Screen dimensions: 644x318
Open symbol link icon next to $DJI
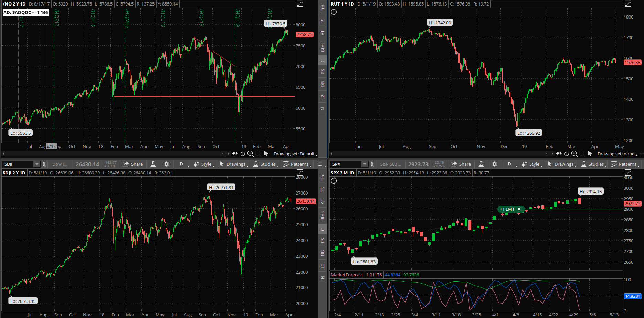click(x=44, y=164)
